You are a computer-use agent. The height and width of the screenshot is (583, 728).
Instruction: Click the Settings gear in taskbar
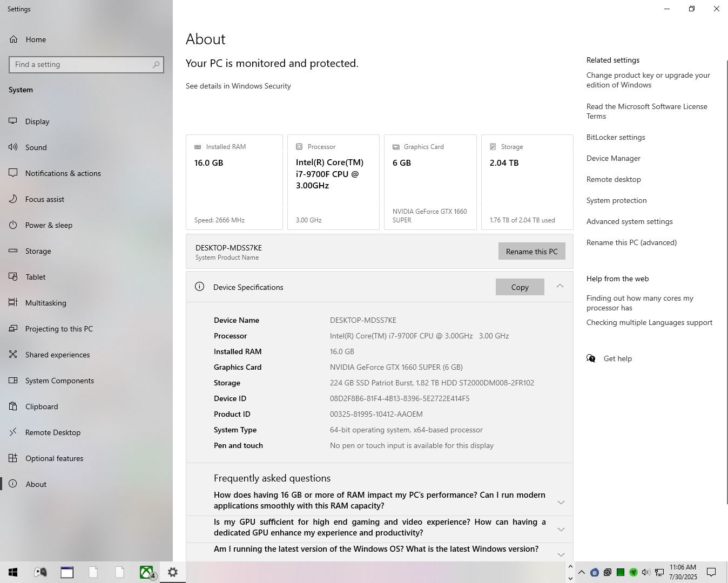click(173, 572)
